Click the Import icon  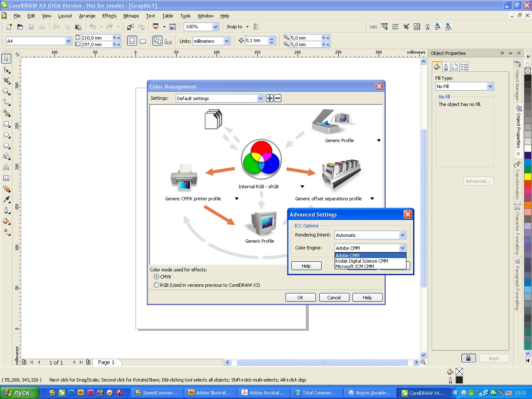point(131,27)
